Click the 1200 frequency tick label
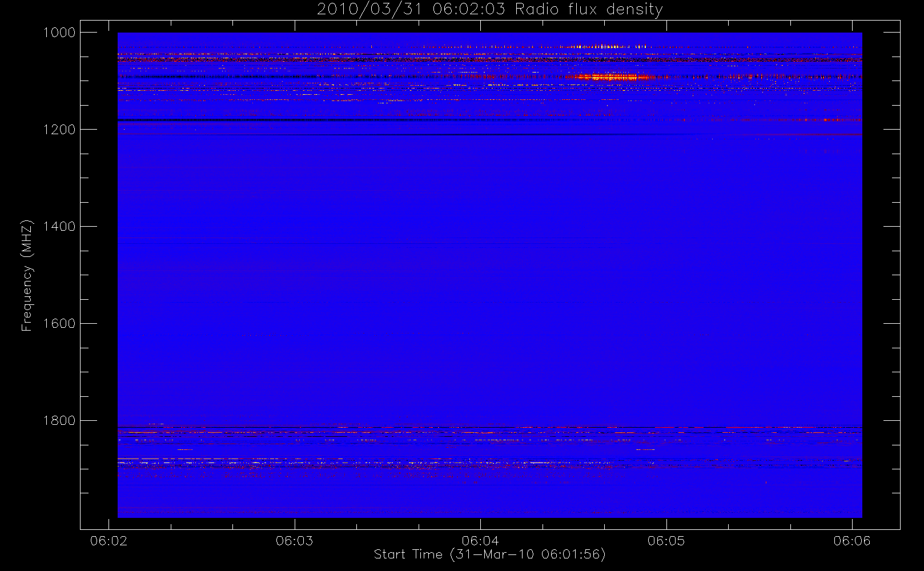Screen dimensions: 924x571 click(x=59, y=130)
